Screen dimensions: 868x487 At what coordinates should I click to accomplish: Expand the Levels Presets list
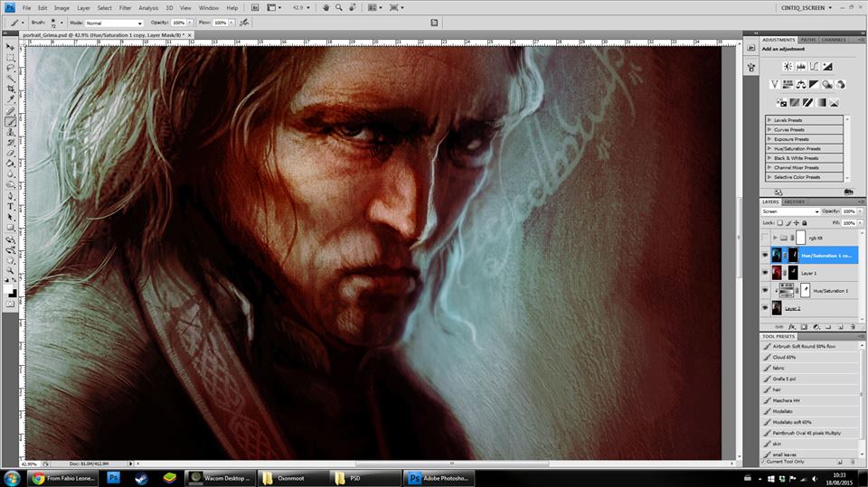coord(769,119)
